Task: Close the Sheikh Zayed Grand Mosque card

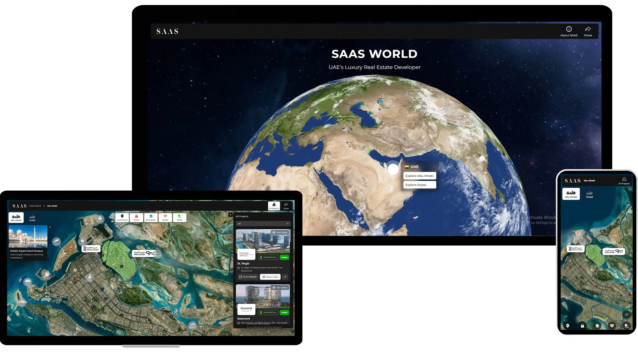Action: (x=50, y=227)
